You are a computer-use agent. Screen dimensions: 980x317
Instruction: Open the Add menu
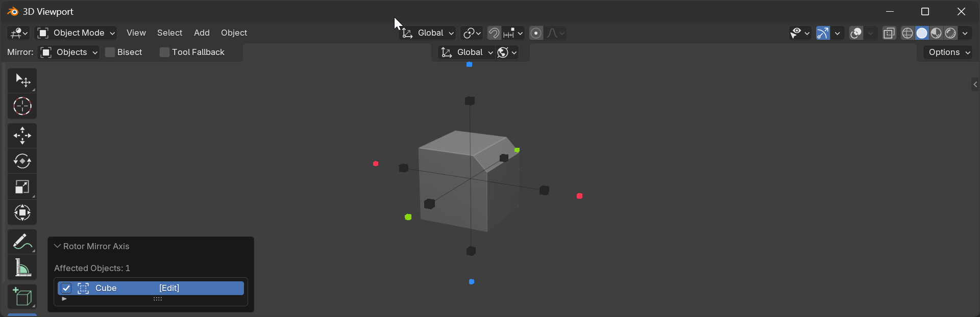[x=202, y=33]
